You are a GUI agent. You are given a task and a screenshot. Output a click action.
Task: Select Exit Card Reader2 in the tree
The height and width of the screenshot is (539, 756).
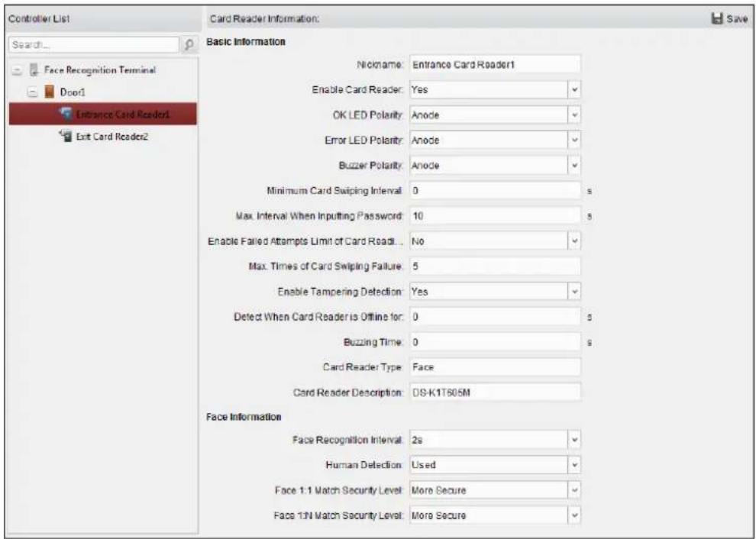pyautogui.click(x=111, y=137)
